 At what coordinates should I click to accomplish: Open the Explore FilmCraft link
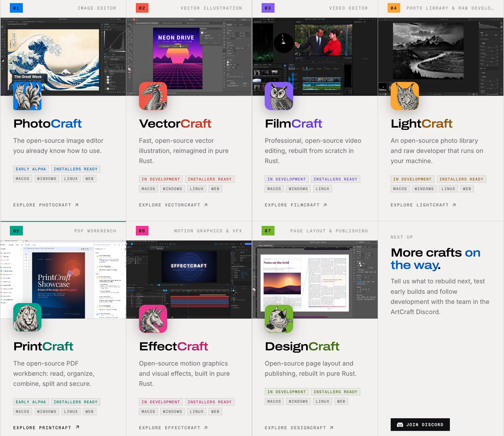coord(296,205)
